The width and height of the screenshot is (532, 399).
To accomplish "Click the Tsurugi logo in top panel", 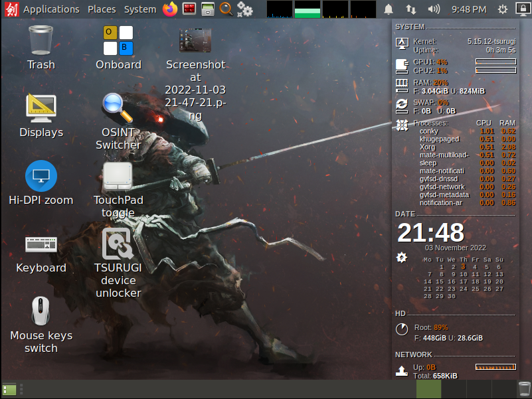I will [x=12, y=9].
